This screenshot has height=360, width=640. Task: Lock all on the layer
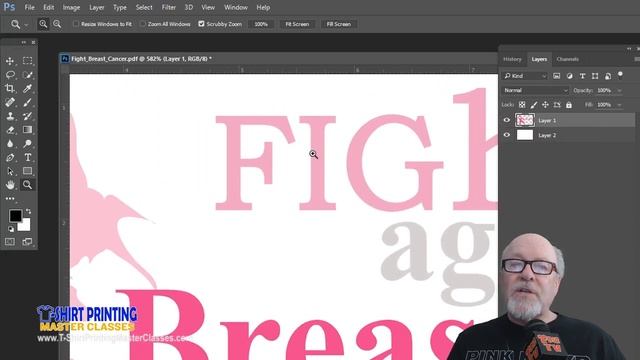tap(569, 105)
